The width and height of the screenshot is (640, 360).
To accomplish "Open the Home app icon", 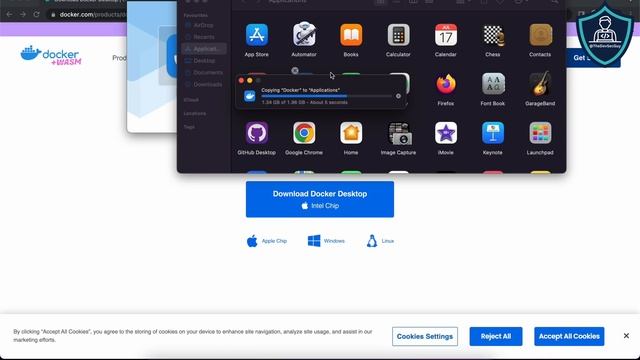I will (351, 133).
